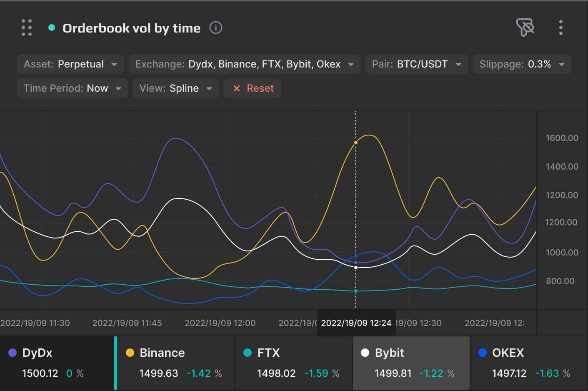The height and width of the screenshot is (391, 588).
Task: Expand the Exchange filter dropdown
Action: pos(244,64)
